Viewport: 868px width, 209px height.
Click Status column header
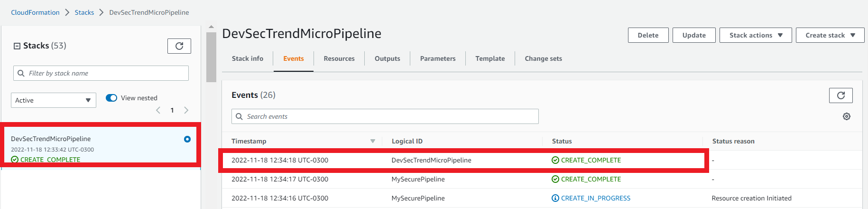tap(562, 141)
